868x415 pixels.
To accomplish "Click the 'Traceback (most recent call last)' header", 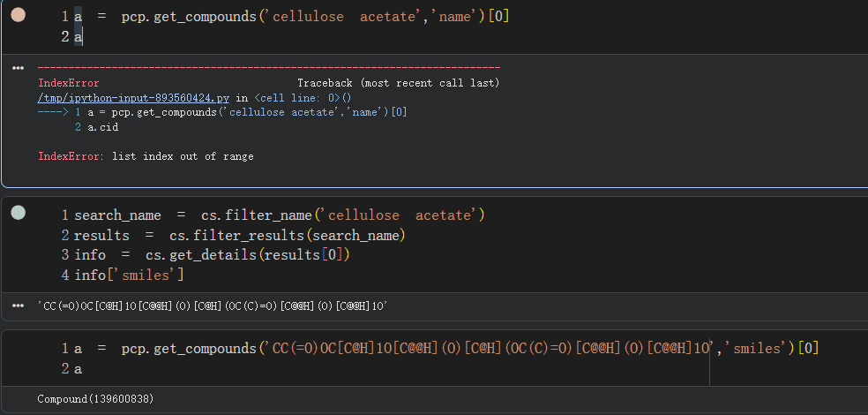I will (398, 83).
